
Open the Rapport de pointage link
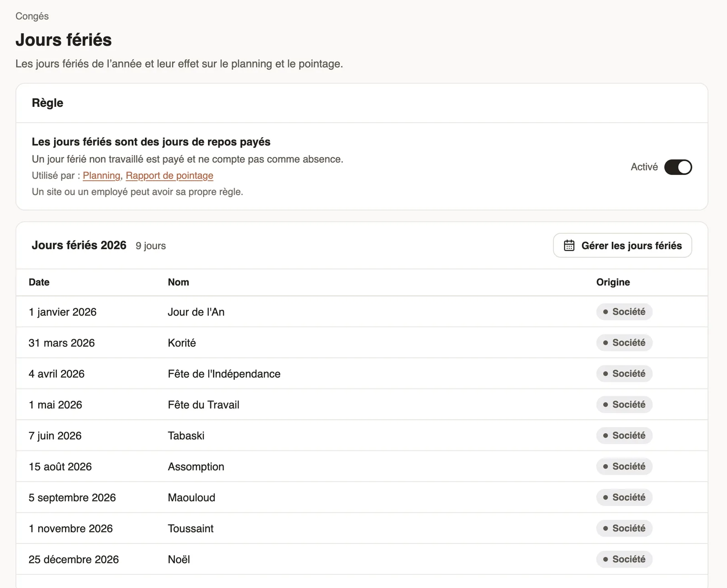tap(169, 175)
